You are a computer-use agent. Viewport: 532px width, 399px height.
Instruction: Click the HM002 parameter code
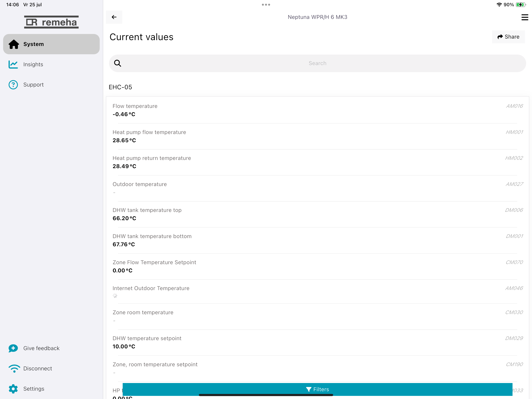(x=514, y=158)
